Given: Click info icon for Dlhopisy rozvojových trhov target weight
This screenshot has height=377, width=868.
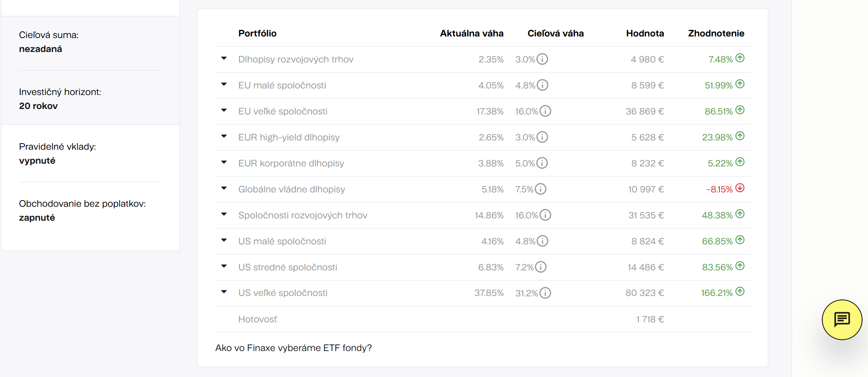Looking at the screenshot, I should pos(542,59).
